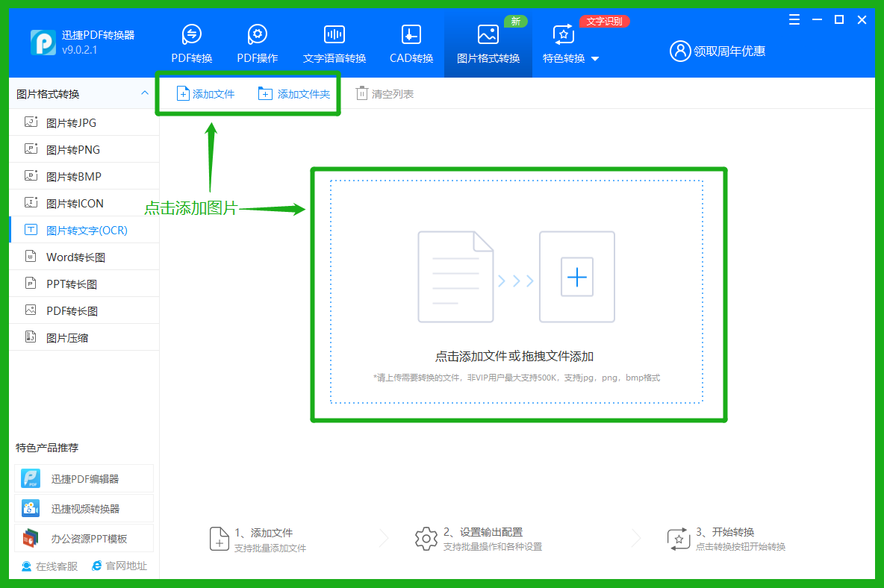Click 迅捷视频转换器 product entry
This screenshot has height=588, width=884.
pos(84,509)
